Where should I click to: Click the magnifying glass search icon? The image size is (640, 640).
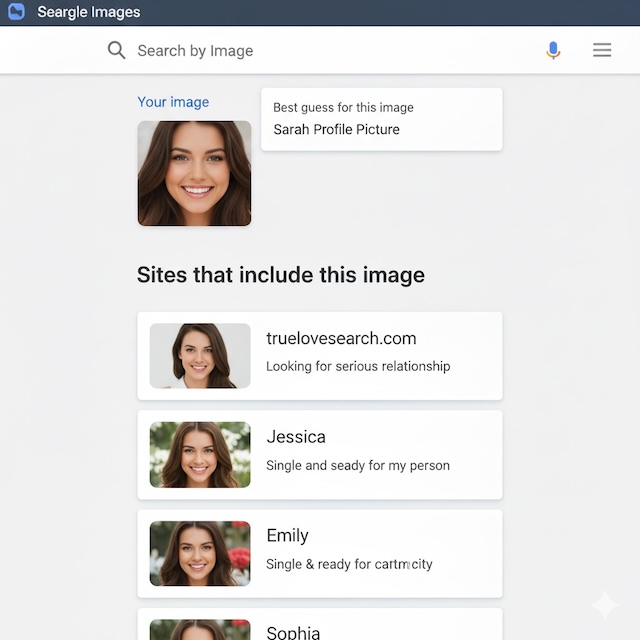(x=116, y=50)
